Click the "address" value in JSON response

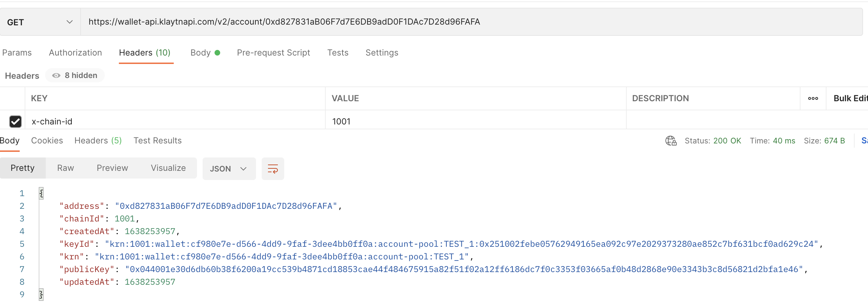point(226,206)
